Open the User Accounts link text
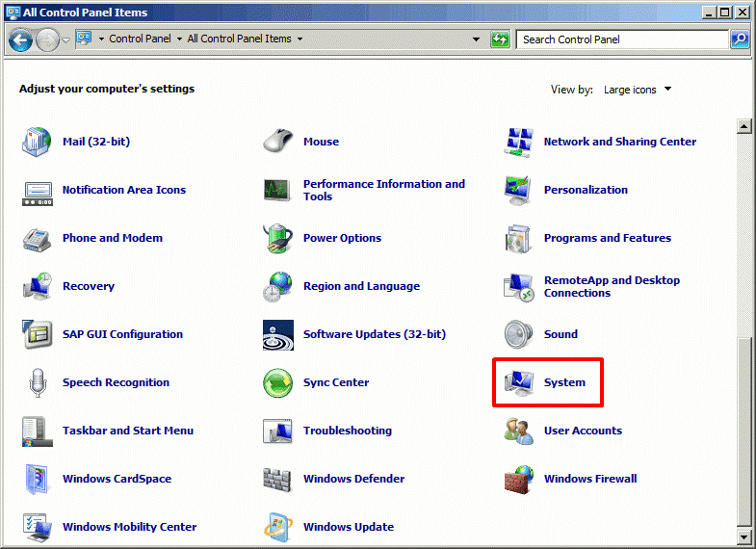756x549 pixels. point(583,431)
